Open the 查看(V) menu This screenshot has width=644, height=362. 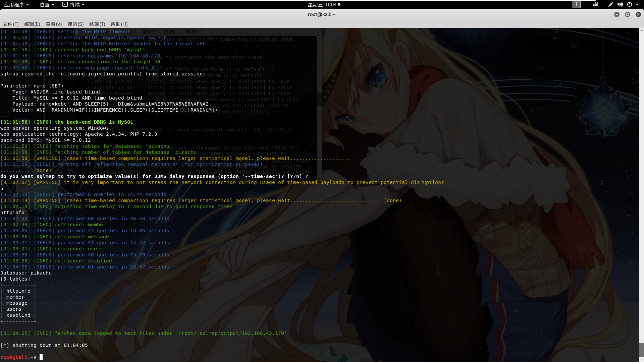click(x=54, y=24)
